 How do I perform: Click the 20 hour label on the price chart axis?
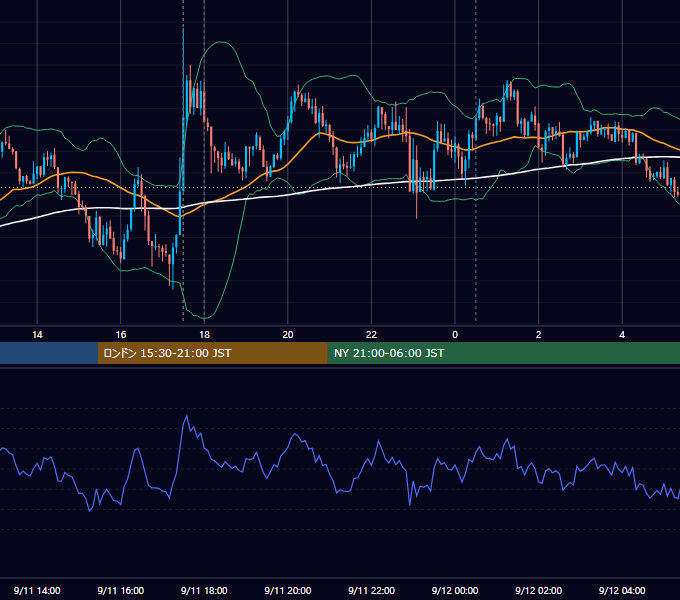(288, 335)
